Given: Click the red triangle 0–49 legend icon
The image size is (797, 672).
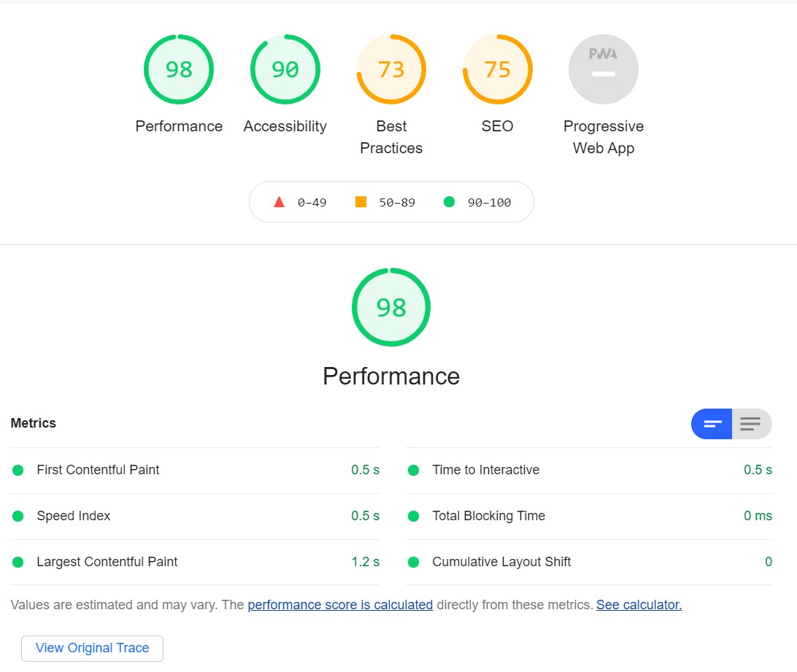Looking at the screenshot, I should (x=279, y=202).
